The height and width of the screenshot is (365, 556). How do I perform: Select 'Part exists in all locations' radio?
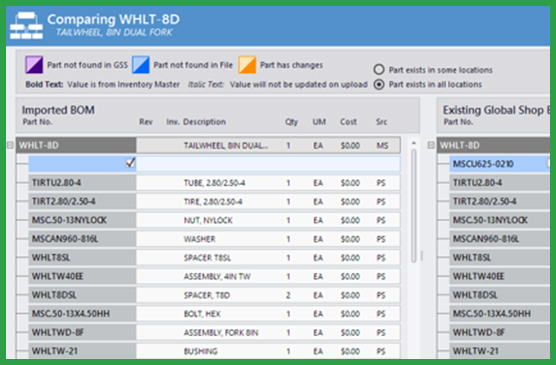[379, 84]
